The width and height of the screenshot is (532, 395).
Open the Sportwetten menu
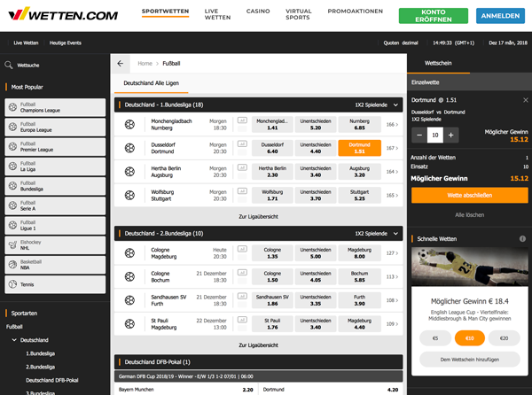(x=165, y=12)
